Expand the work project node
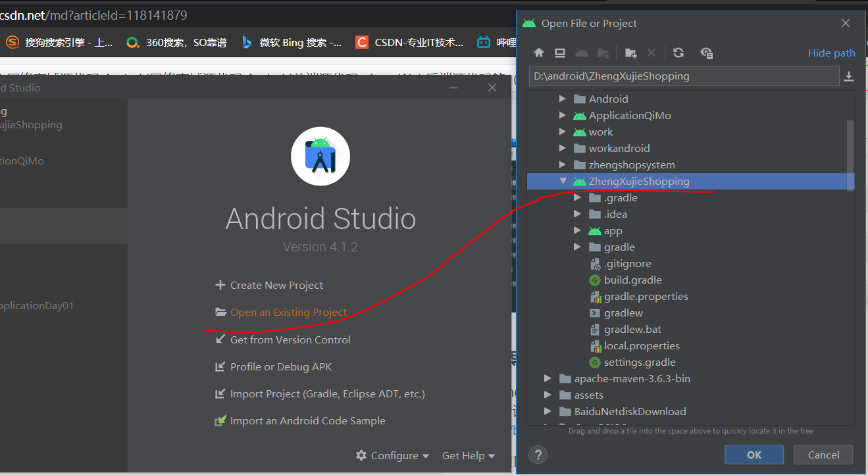 point(562,132)
